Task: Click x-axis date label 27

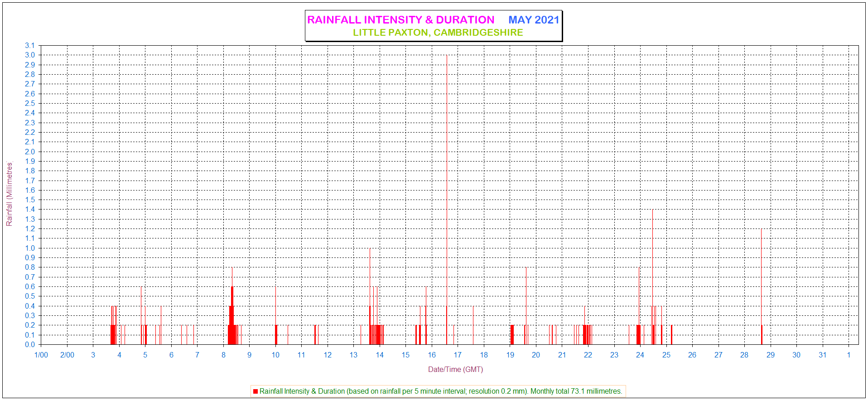Action: (719, 355)
